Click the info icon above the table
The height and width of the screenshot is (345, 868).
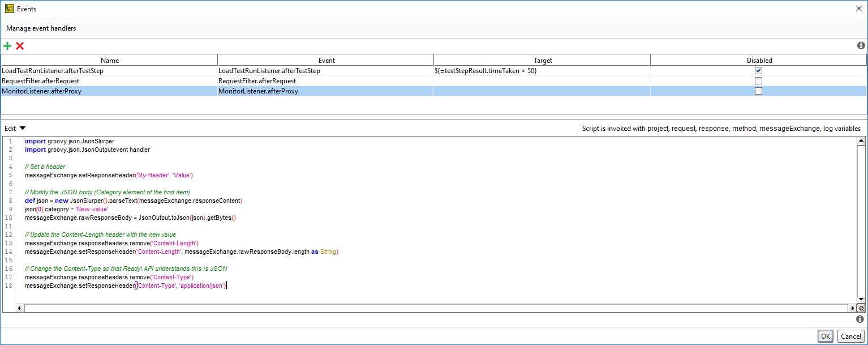click(x=861, y=45)
